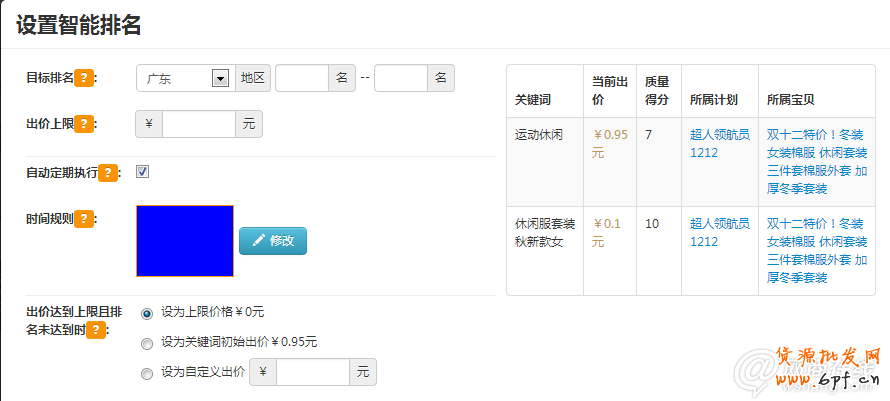Select 设为自定义出价 radio option
Viewport: 890px width, 401px height.
[147, 373]
